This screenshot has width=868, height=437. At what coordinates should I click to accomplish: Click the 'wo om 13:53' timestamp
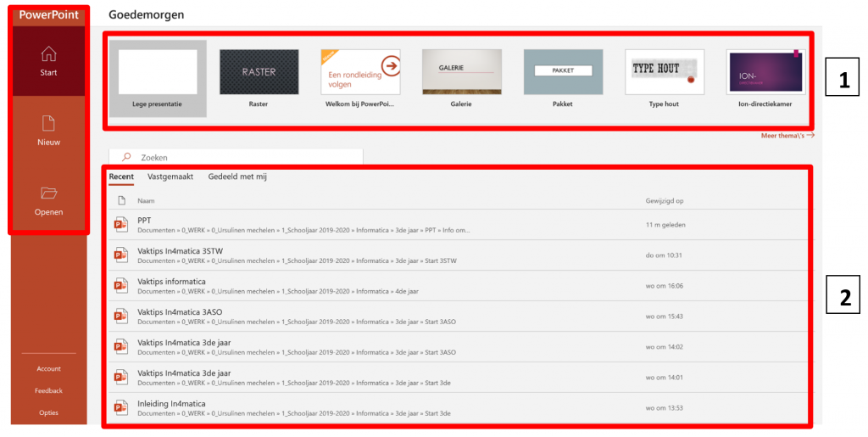[x=665, y=408]
